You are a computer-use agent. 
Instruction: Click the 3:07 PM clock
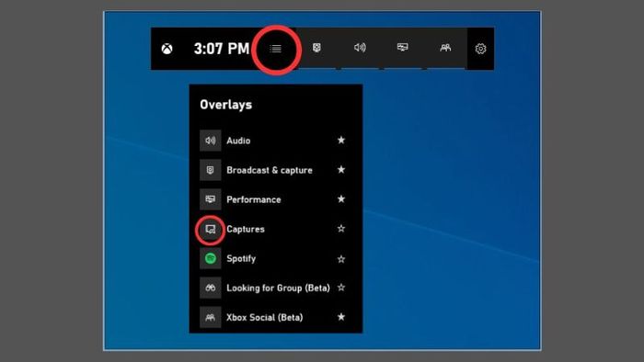(222, 49)
